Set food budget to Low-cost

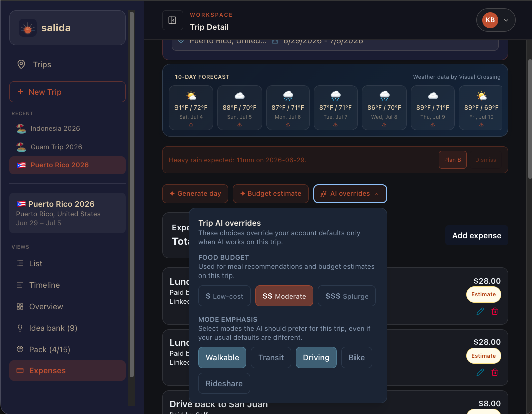tap(224, 296)
